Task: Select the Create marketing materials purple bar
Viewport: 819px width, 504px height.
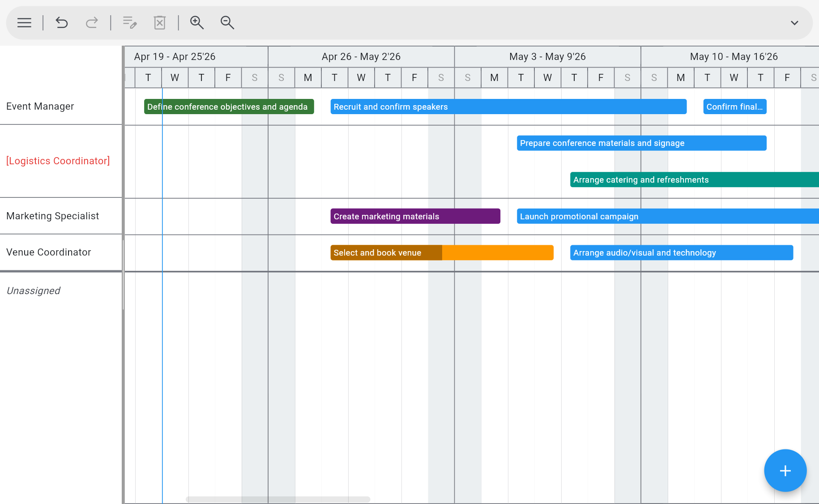Action: (x=415, y=216)
